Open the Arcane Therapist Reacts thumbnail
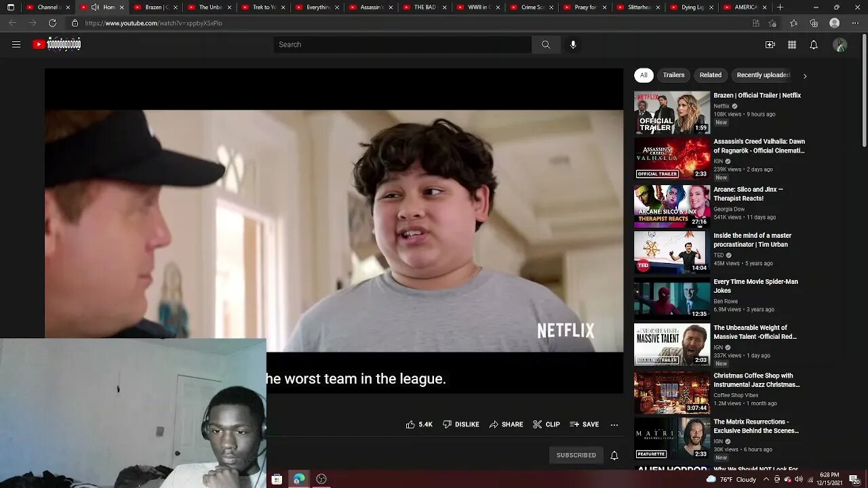Image resolution: width=868 pixels, height=488 pixels. coord(672,206)
